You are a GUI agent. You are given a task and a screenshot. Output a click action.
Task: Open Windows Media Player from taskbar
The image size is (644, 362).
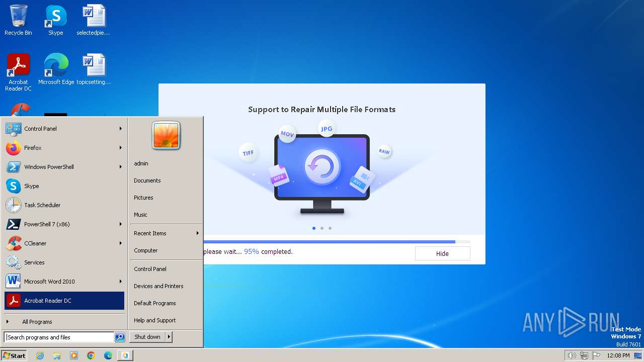tap(74, 355)
